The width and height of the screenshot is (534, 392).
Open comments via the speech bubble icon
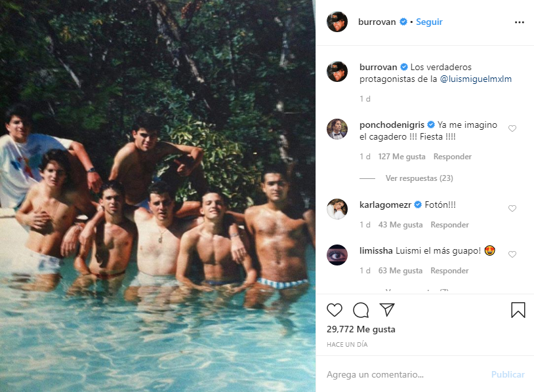pos(361,310)
